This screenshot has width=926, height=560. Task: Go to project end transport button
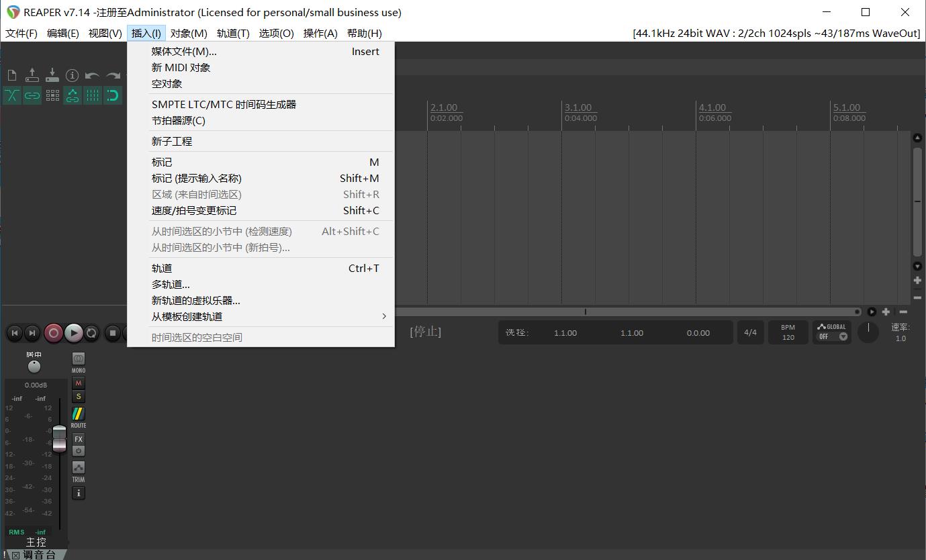[32, 332]
